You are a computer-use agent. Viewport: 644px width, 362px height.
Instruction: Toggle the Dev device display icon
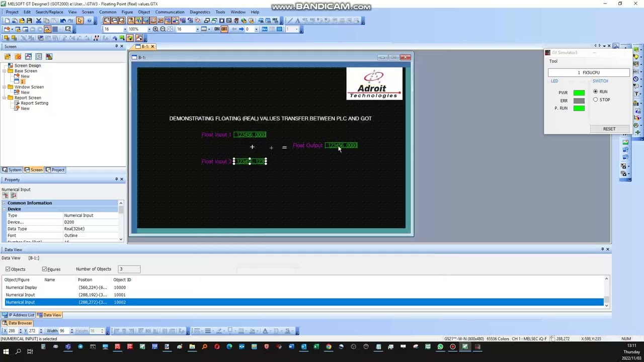[264, 29]
